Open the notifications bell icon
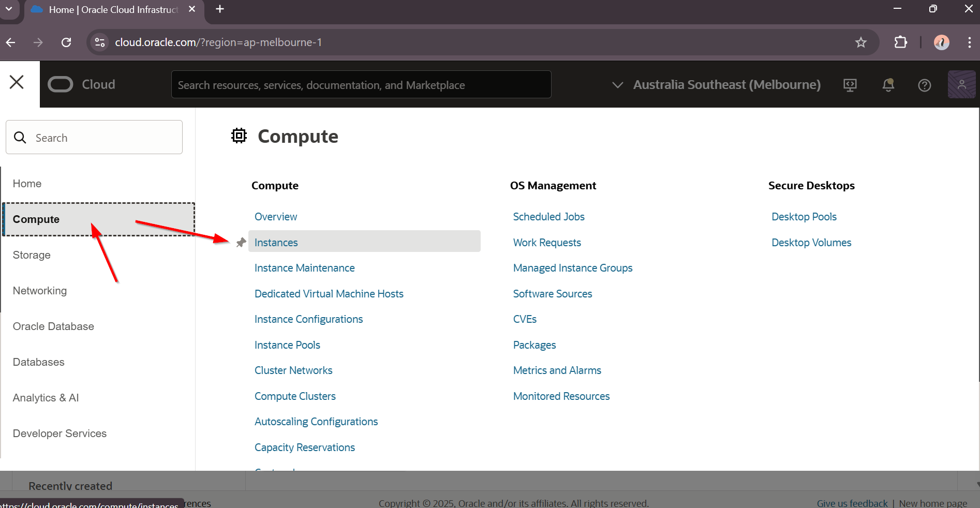 pos(888,85)
